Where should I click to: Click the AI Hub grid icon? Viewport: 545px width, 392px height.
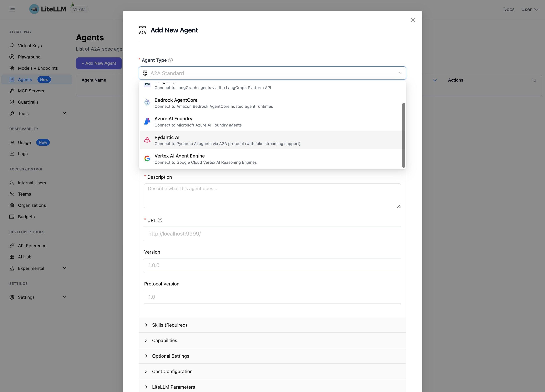(x=12, y=257)
